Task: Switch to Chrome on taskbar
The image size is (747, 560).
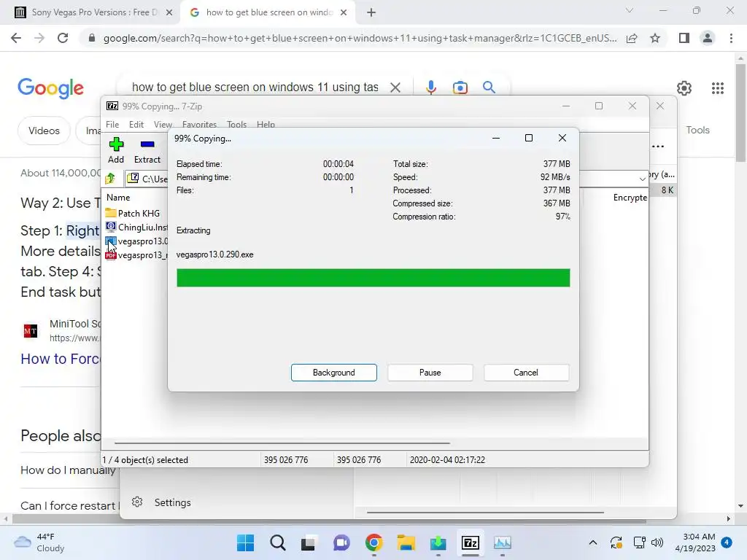Action: [x=373, y=542]
